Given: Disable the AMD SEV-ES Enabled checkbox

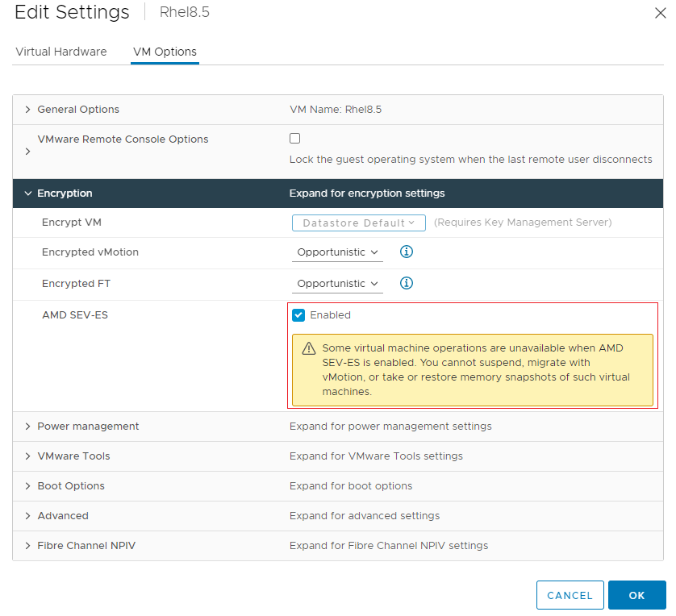Looking at the screenshot, I should 298,314.
